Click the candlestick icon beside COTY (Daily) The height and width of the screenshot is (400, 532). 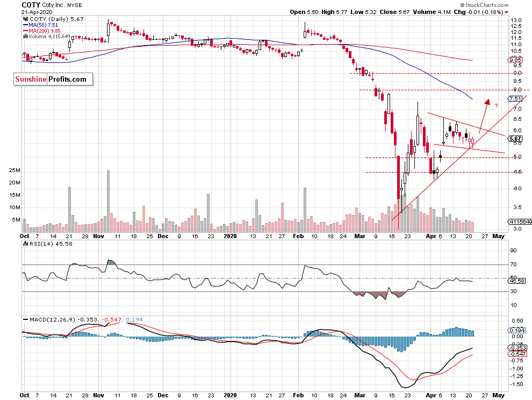pos(25,19)
